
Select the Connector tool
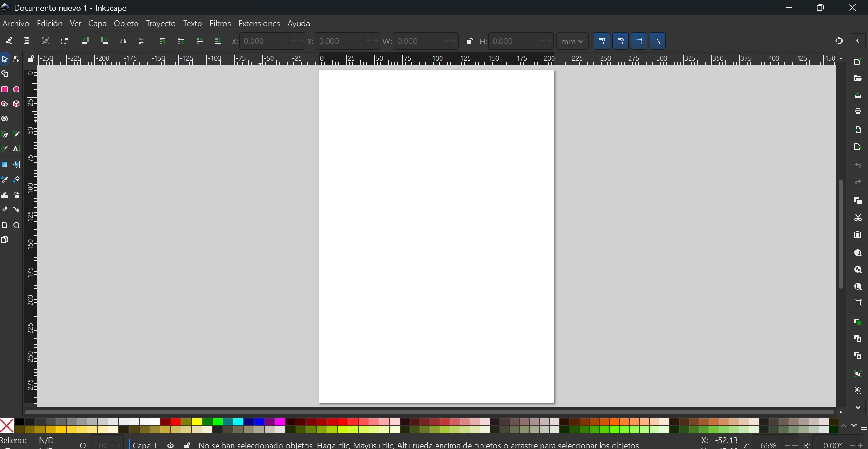[x=17, y=210]
